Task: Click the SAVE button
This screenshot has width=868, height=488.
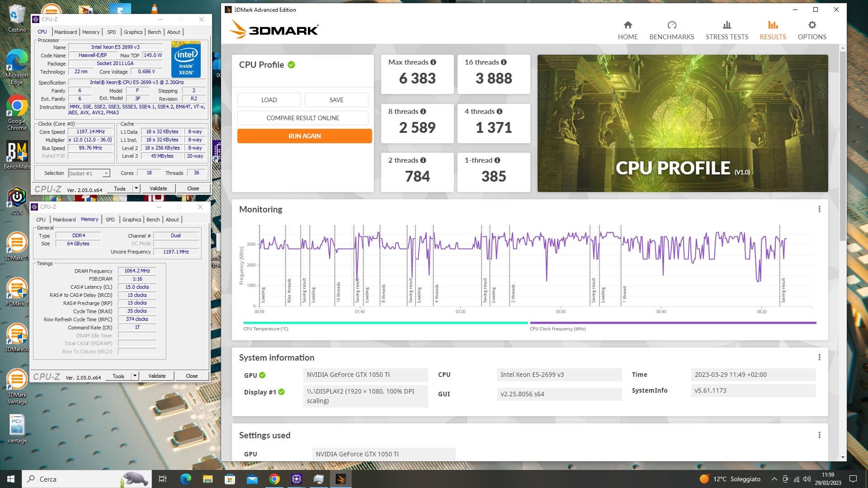Action: tap(336, 100)
